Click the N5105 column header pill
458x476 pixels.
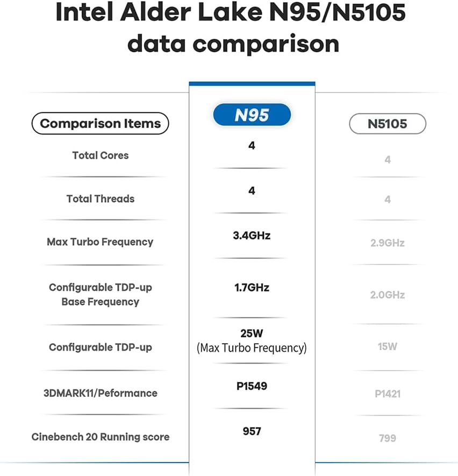click(x=387, y=124)
